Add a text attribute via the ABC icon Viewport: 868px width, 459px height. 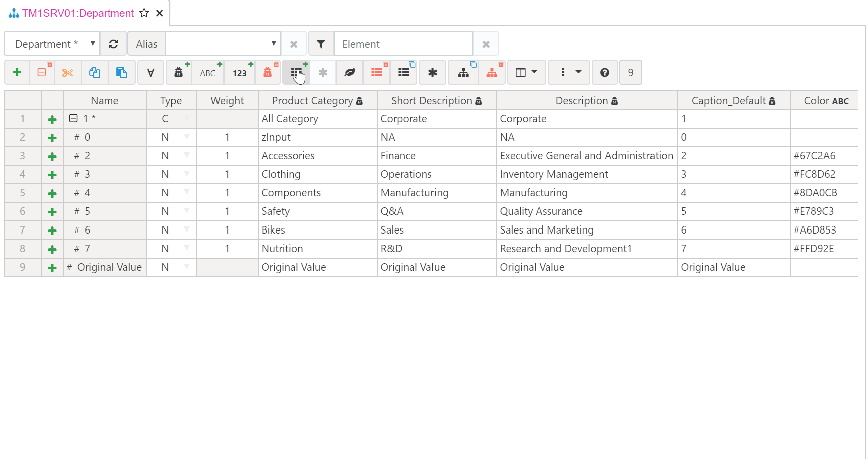pos(207,72)
